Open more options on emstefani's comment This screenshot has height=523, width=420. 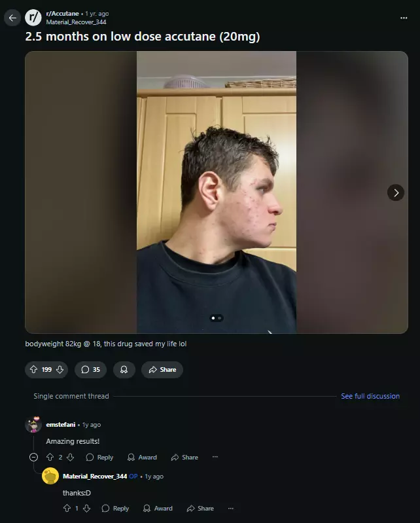pos(215,457)
